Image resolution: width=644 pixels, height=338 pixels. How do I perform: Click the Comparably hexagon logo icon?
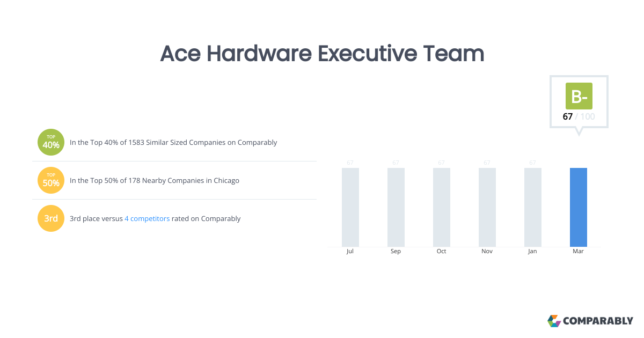(x=554, y=321)
